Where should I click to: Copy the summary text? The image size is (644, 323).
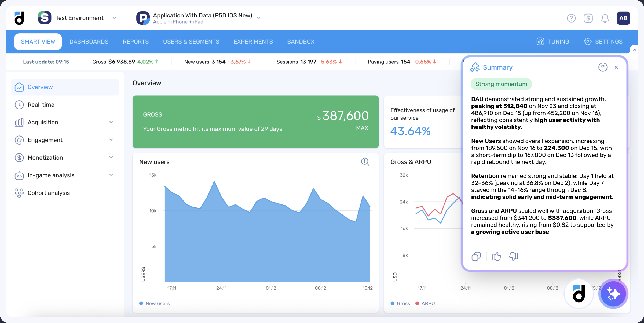[x=476, y=256]
